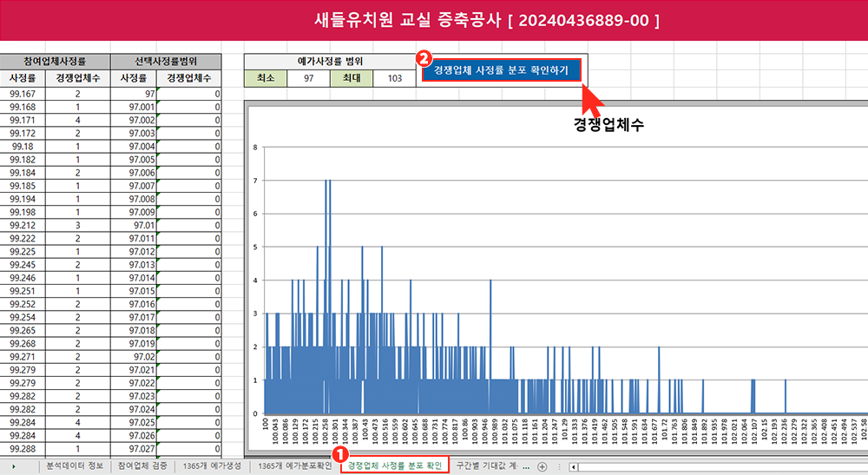Click the horizontal scrollbar left arrow

click(574, 466)
